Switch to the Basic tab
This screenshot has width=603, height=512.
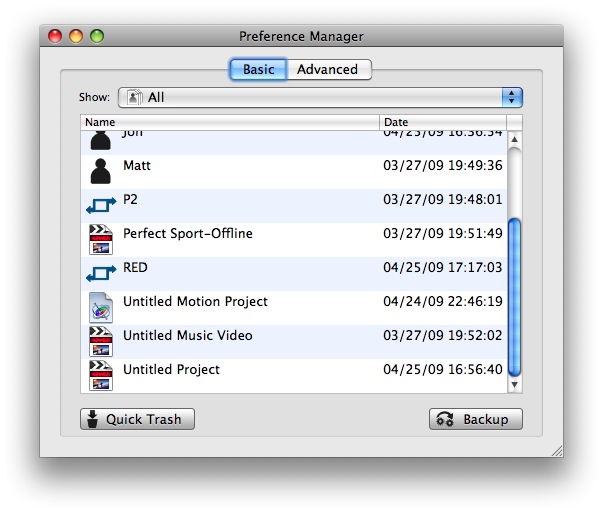(258, 70)
